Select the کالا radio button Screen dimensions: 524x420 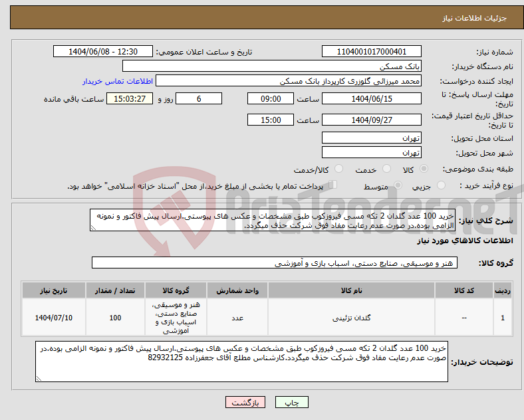coord(424,169)
